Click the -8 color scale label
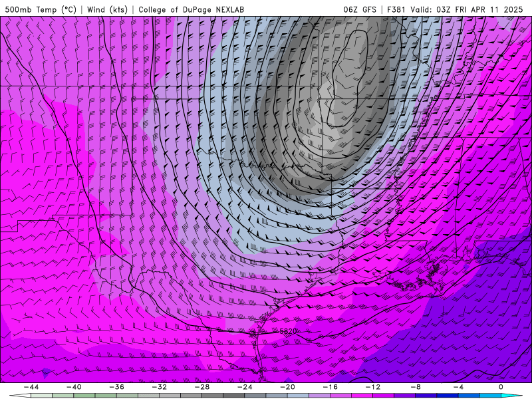Screen dimensions: 532x399 click(x=415, y=387)
